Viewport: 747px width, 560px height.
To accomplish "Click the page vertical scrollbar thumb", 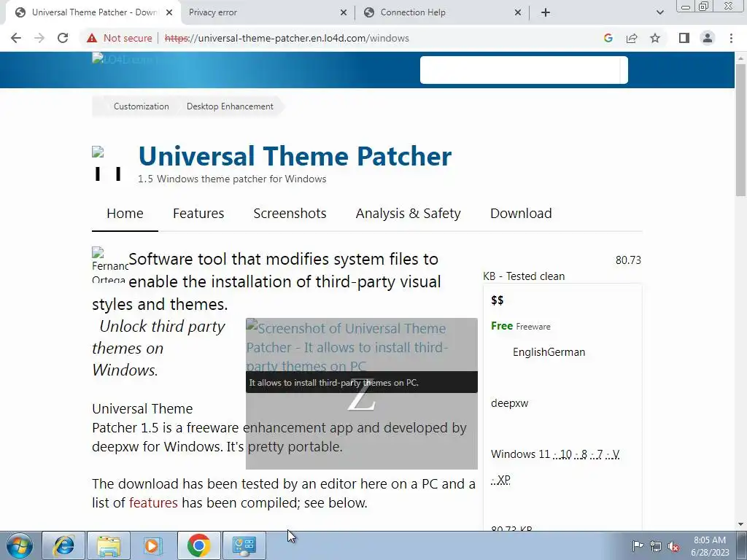I will point(740,128).
